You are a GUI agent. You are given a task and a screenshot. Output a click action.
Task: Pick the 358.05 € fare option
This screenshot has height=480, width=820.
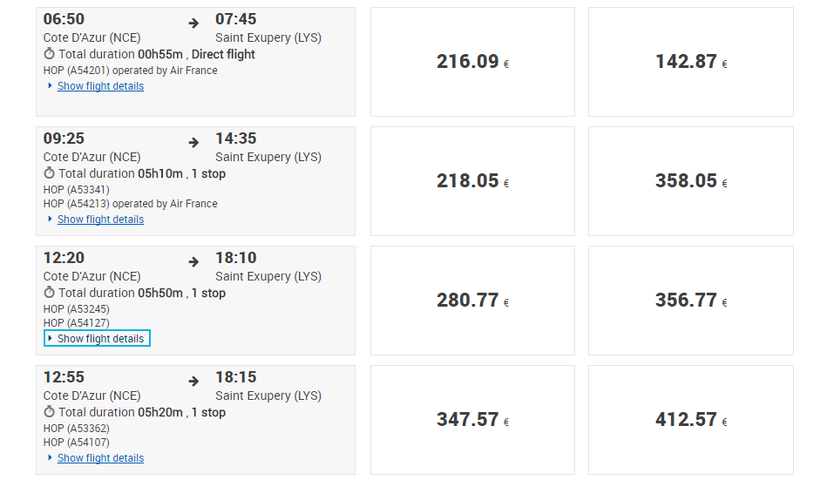pos(690,181)
